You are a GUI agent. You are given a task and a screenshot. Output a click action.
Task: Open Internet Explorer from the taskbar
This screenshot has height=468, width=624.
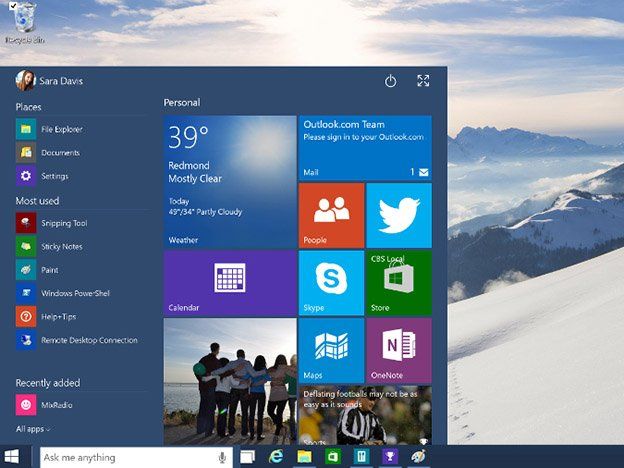(x=276, y=457)
